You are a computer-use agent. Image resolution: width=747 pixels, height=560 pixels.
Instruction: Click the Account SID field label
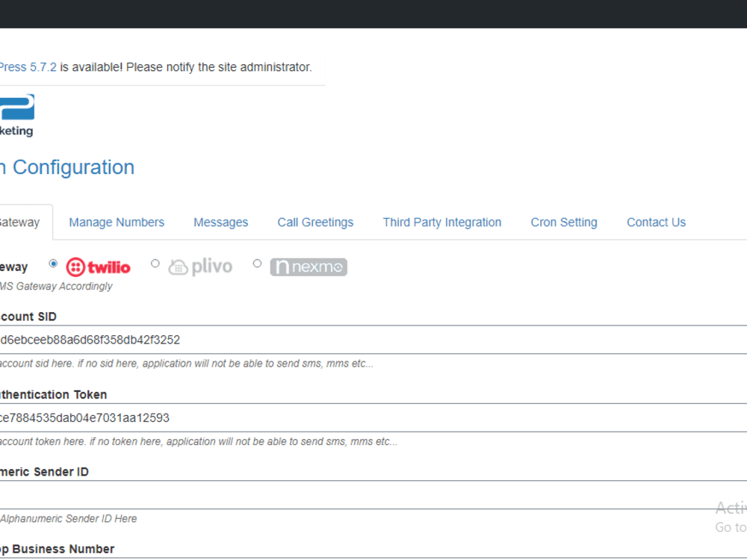point(28,317)
